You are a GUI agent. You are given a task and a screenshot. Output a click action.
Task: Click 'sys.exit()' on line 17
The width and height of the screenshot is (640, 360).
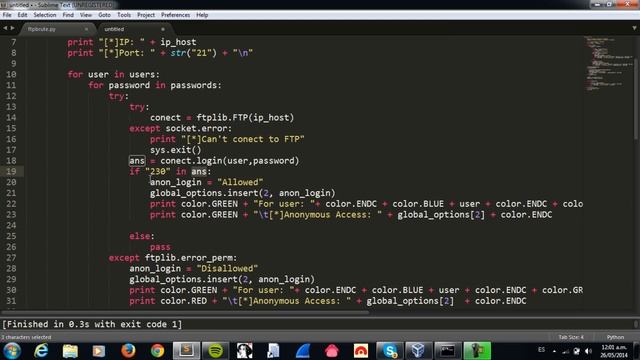[x=176, y=150]
